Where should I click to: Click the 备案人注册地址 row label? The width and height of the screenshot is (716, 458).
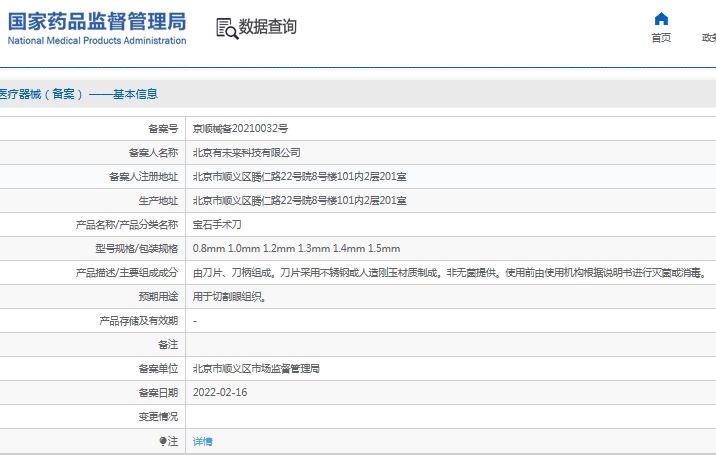tap(143, 177)
